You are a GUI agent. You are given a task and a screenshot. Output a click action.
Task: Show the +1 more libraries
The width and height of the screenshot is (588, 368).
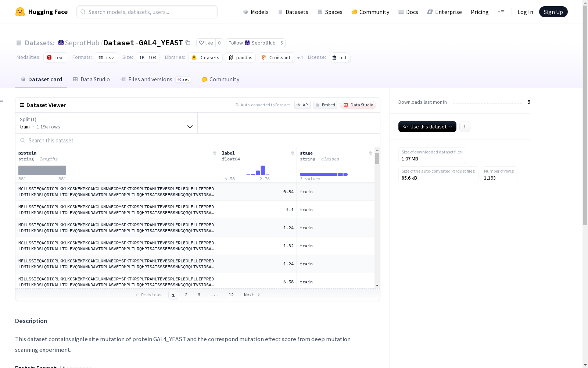[x=300, y=57]
